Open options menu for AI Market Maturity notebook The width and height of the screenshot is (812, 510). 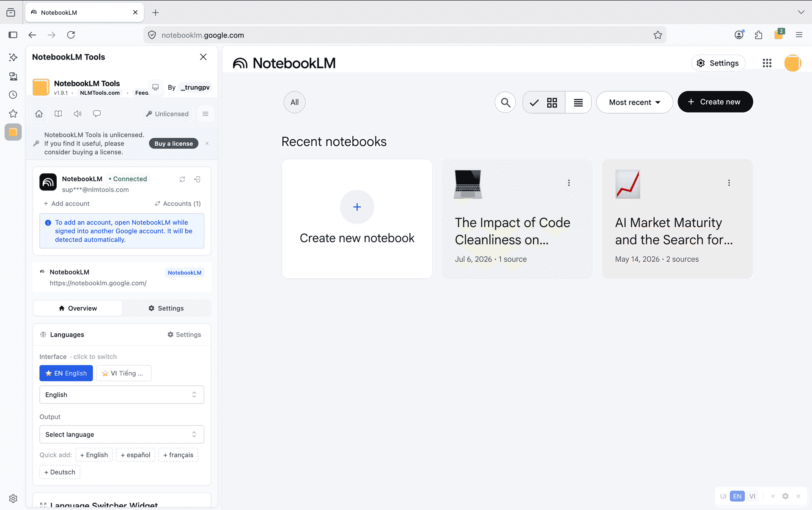coord(729,183)
